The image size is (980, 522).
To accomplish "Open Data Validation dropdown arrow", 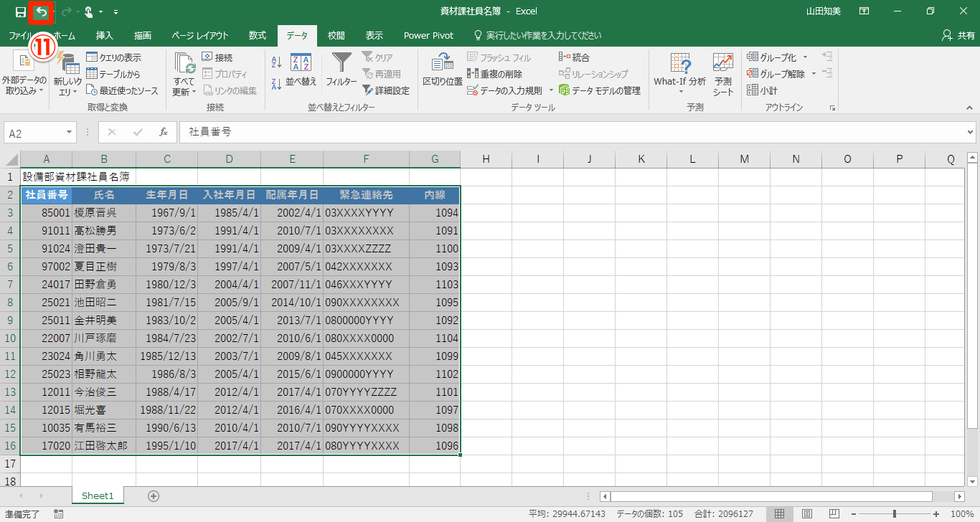I will pyautogui.click(x=551, y=90).
